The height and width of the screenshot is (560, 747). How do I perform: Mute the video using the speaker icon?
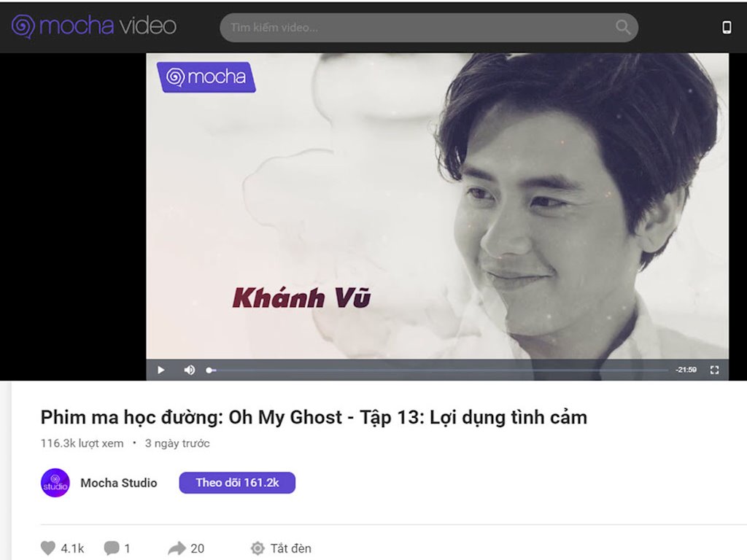[x=190, y=370]
